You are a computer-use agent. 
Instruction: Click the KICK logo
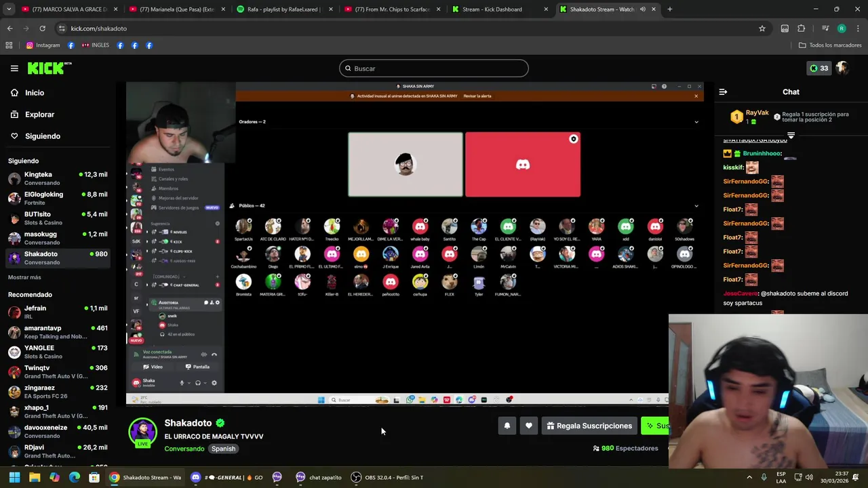[x=49, y=68]
